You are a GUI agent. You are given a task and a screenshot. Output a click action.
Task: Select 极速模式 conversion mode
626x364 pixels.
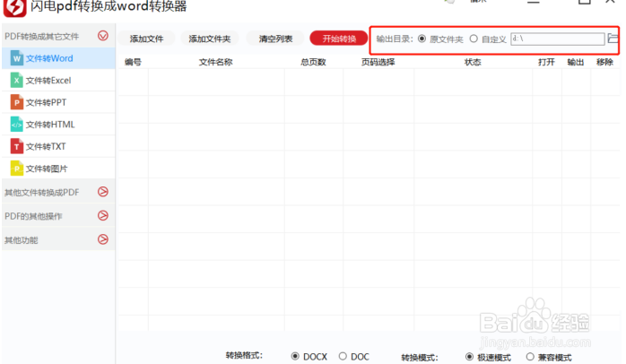[x=469, y=357]
